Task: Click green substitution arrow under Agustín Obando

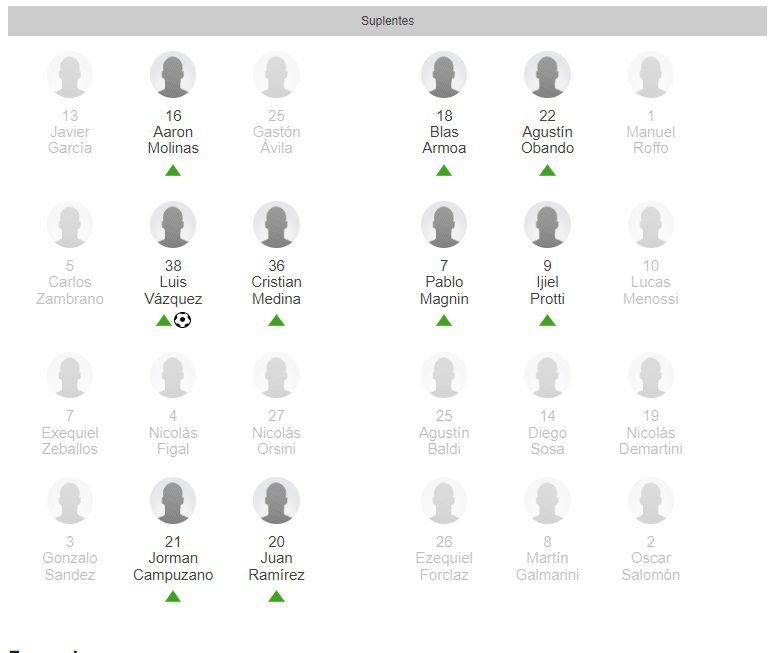Action: tap(547, 170)
